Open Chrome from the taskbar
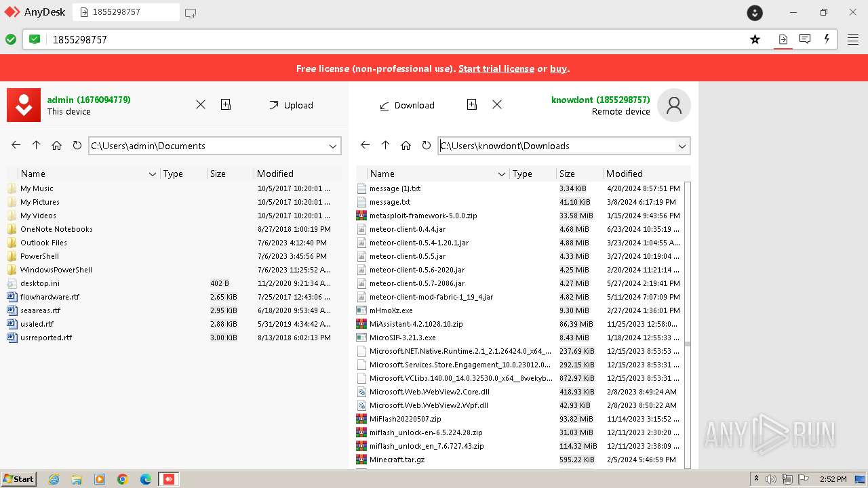The height and width of the screenshot is (488, 868). click(123, 479)
